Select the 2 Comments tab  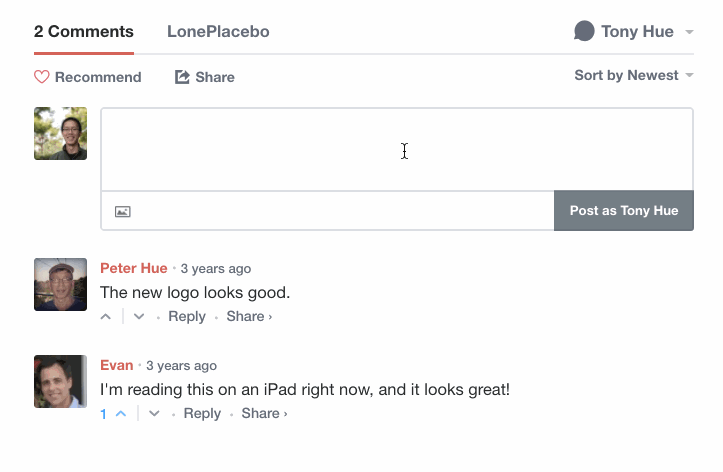[x=84, y=31]
